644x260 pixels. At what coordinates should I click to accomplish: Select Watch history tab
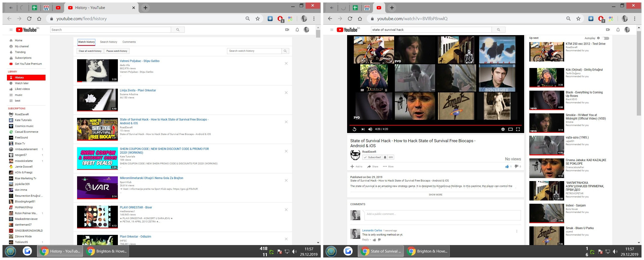(86, 42)
